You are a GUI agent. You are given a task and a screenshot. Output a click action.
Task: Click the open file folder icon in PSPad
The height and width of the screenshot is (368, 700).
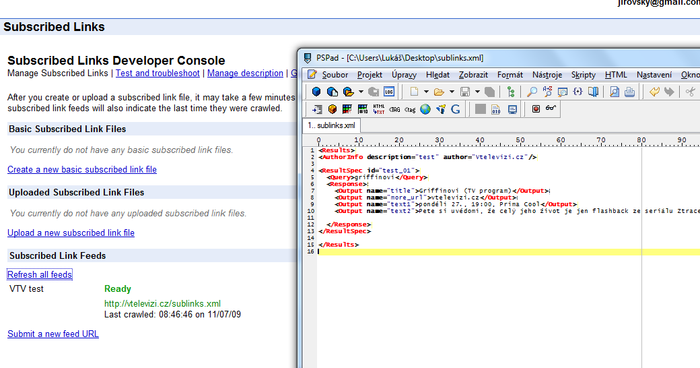(439, 92)
